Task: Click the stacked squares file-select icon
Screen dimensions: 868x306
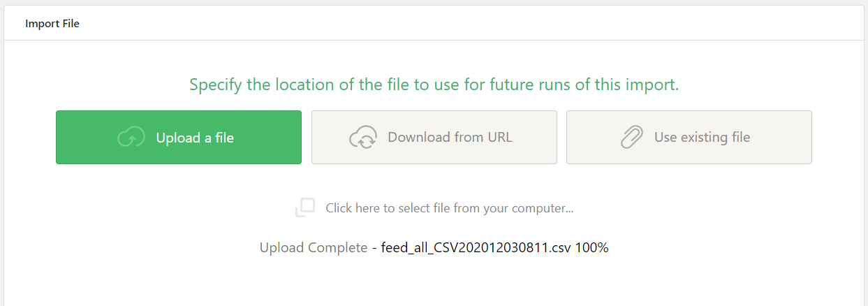Action: pyautogui.click(x=305, y=207)
